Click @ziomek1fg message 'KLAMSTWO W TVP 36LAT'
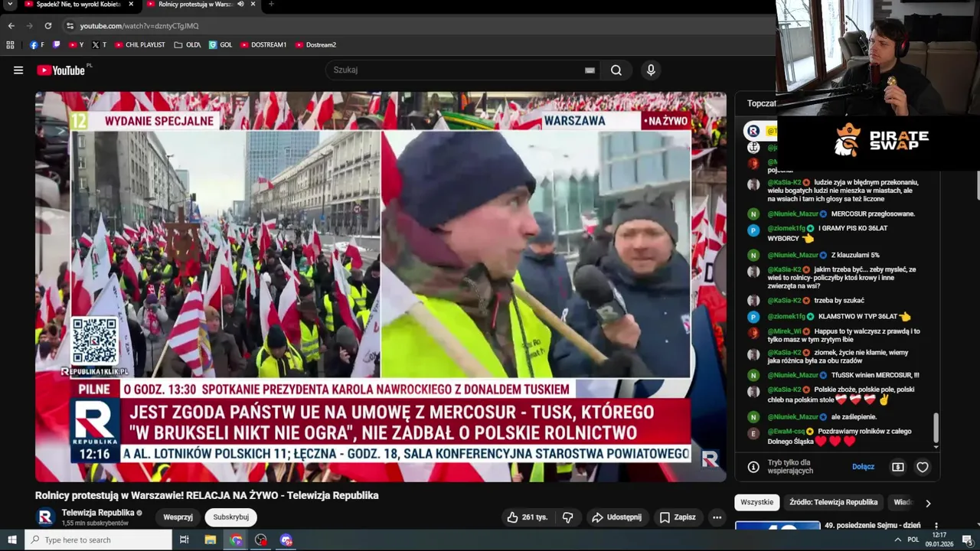Viewport: 980px width, 551px height. coord(840,316)
